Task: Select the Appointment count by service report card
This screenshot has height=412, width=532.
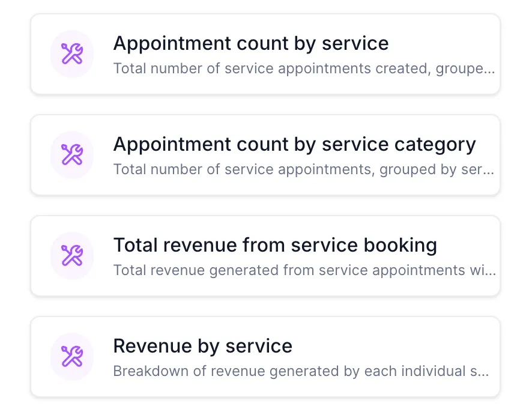Action: (x=265, y=54)
